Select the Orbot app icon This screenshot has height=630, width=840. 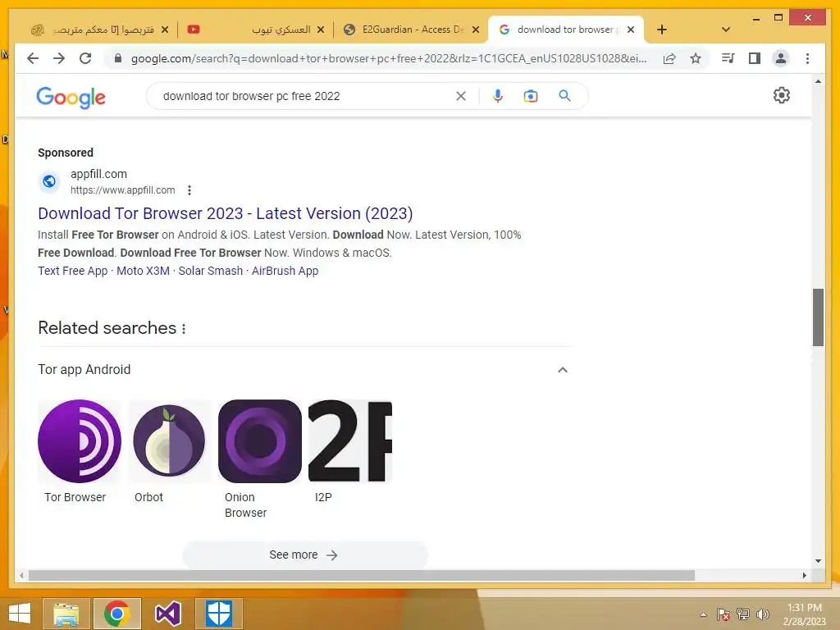point(169,441)
